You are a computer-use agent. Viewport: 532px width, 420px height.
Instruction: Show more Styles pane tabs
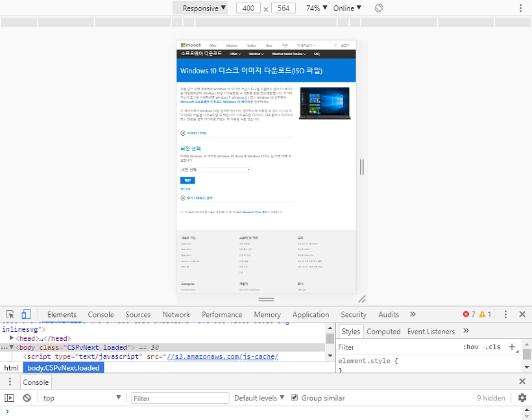[x=466, y=330]
